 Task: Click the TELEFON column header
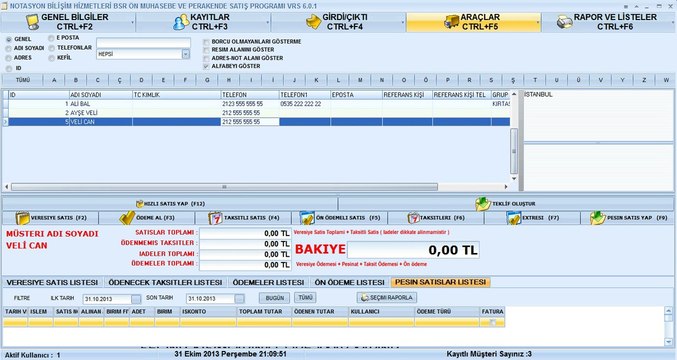click(x=250, y=95)
